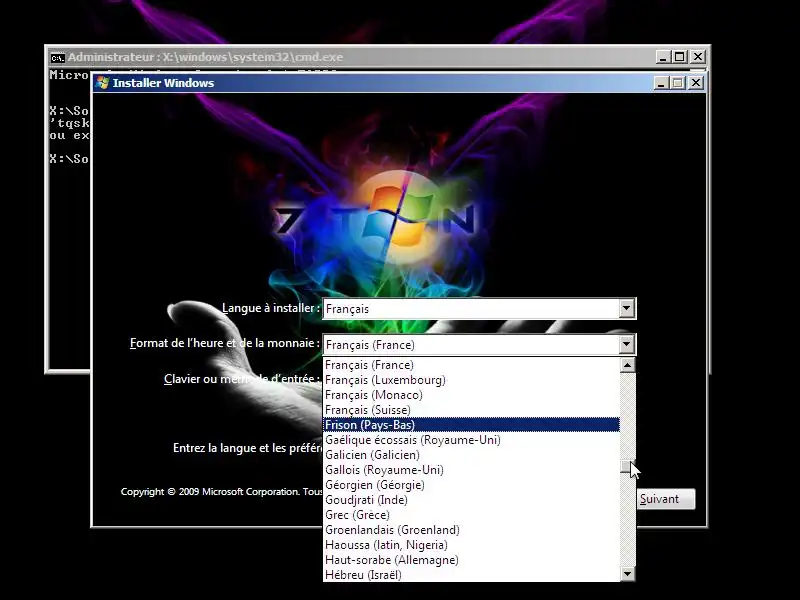Click the Suivant button

[666, 499]
